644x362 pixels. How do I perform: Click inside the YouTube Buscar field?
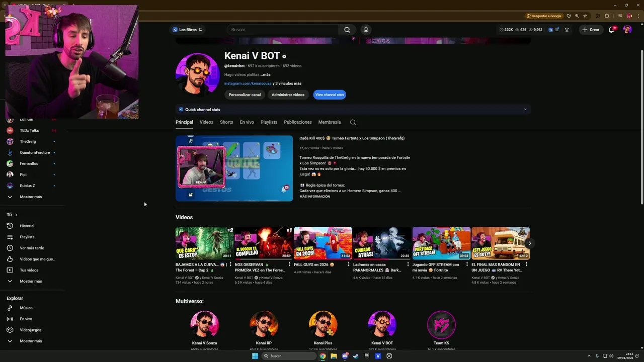click(283, 30)
